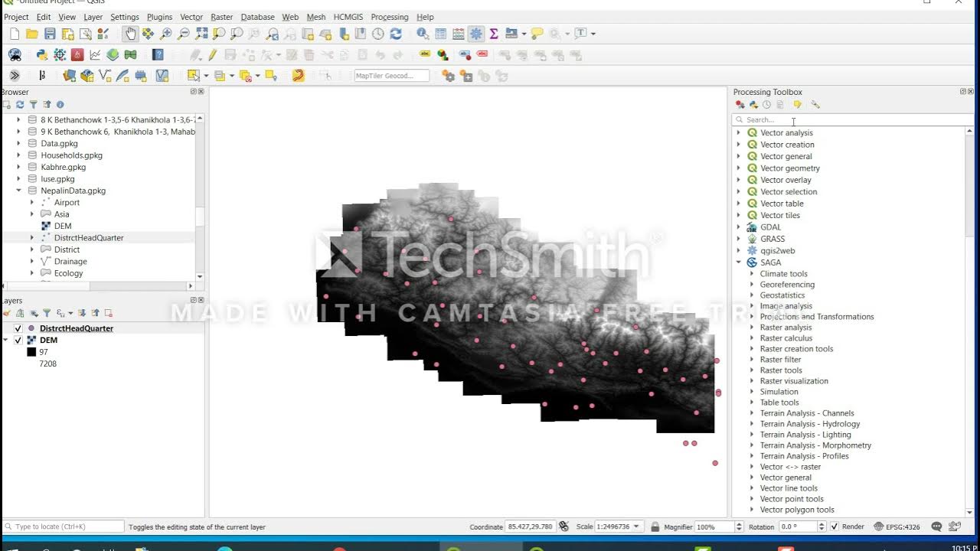This screenshot has height=551, width=980.
Task: Expand the GDAL toolbox group
Action: click(x=739, y=227)
